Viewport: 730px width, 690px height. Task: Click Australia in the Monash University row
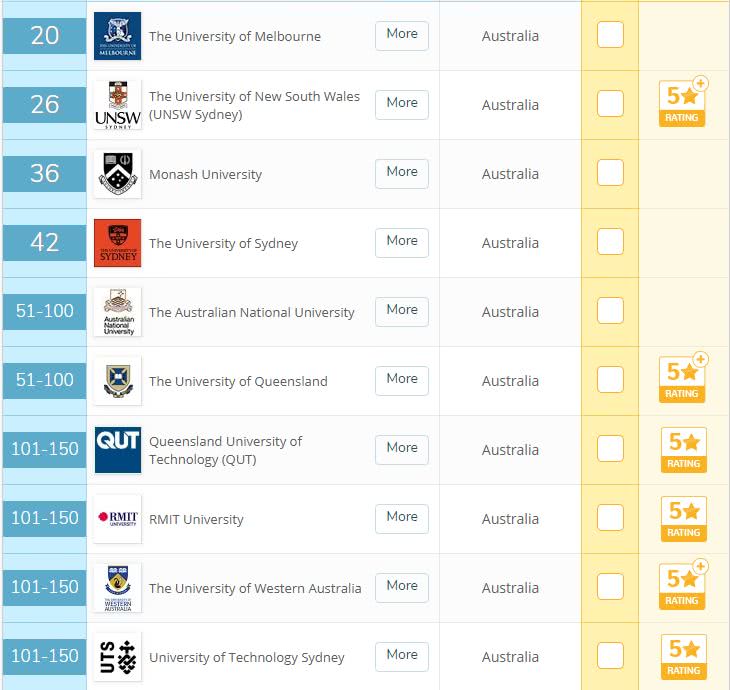(x=510, y=174)
